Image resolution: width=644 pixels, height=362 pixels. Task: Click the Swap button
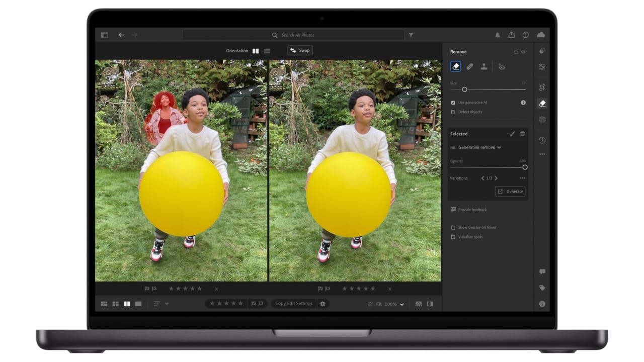click(300, 50)
